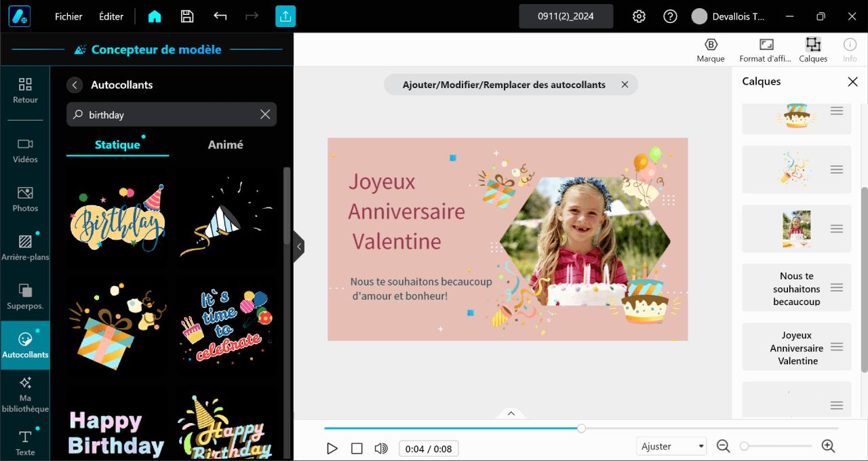Switch to the Animé stickers tab
Viewport: 868px width, 461px height.
225,144
